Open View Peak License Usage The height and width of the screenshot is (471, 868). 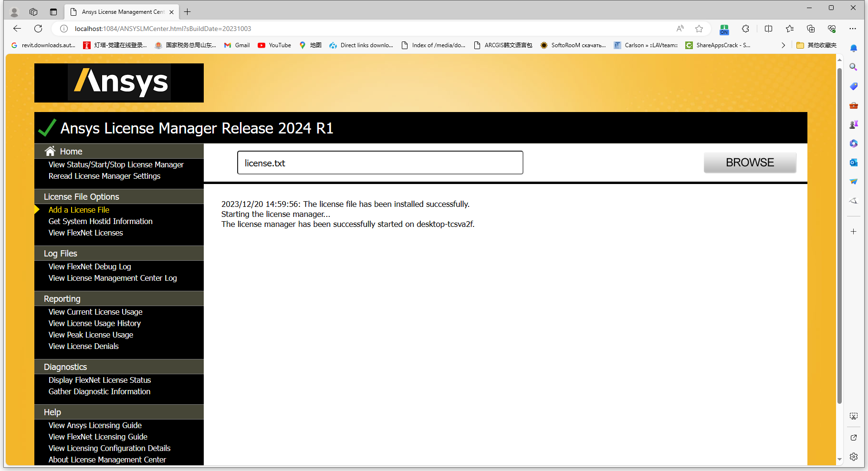point(91,335)
